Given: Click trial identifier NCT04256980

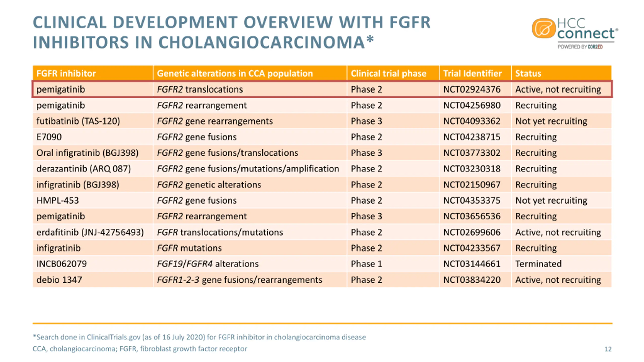Looking at the screenshot, I should (x=472, y=105).
